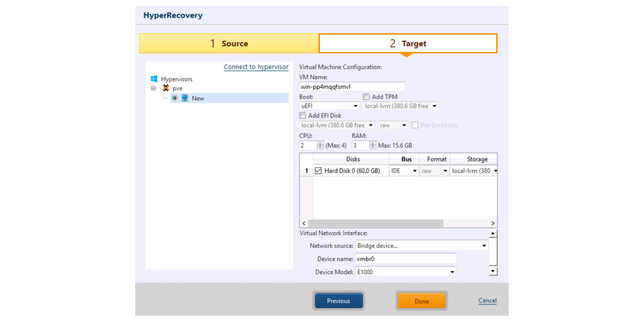Image resolution: width=644 pixels, height=322 pixels.
Task: Enable the Add EFI Disk checkbox
Action: (303, 116)
